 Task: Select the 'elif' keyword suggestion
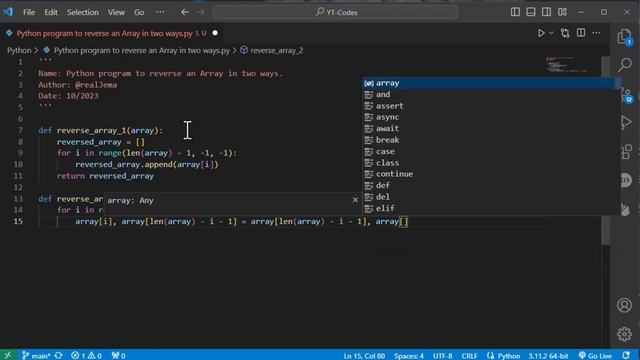[490, 208]
